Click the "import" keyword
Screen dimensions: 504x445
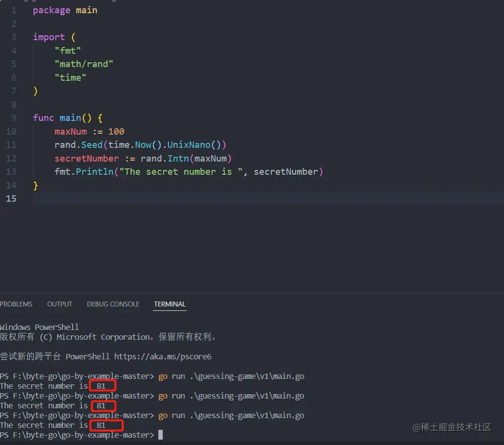coord(49,37)
